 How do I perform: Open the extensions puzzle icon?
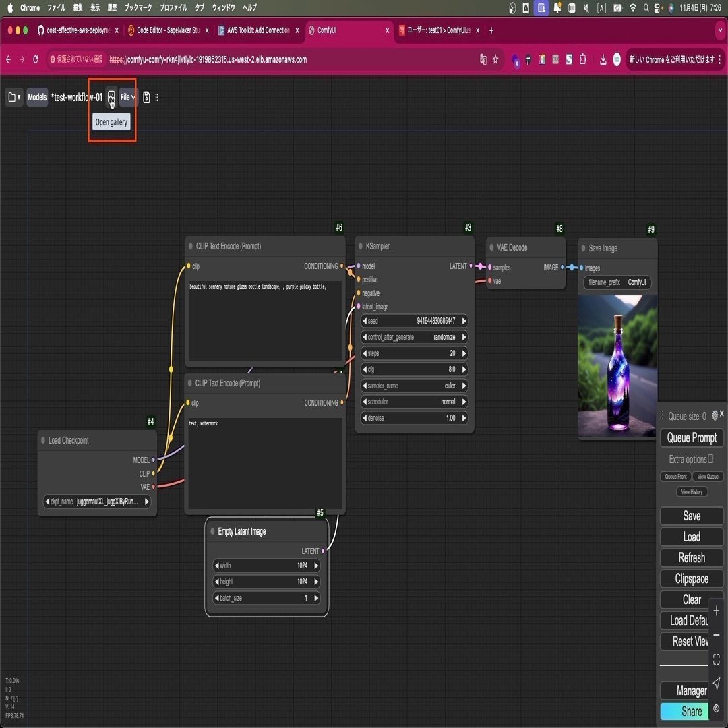click(x=582, y=59)
